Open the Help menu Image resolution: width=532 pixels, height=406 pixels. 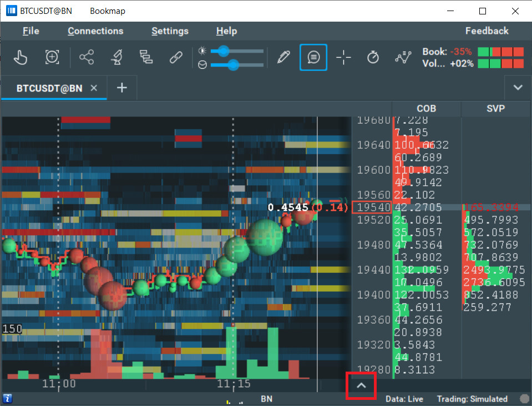[226, 31]
